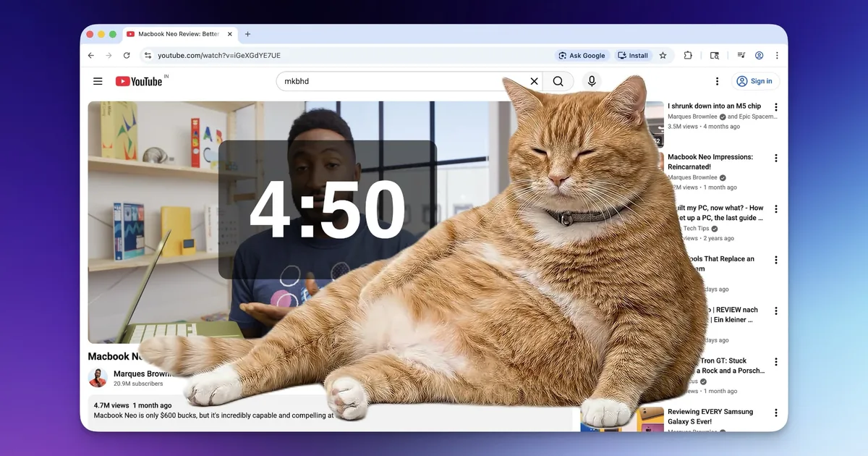Click the magnifier search button

tap(558, 82)
